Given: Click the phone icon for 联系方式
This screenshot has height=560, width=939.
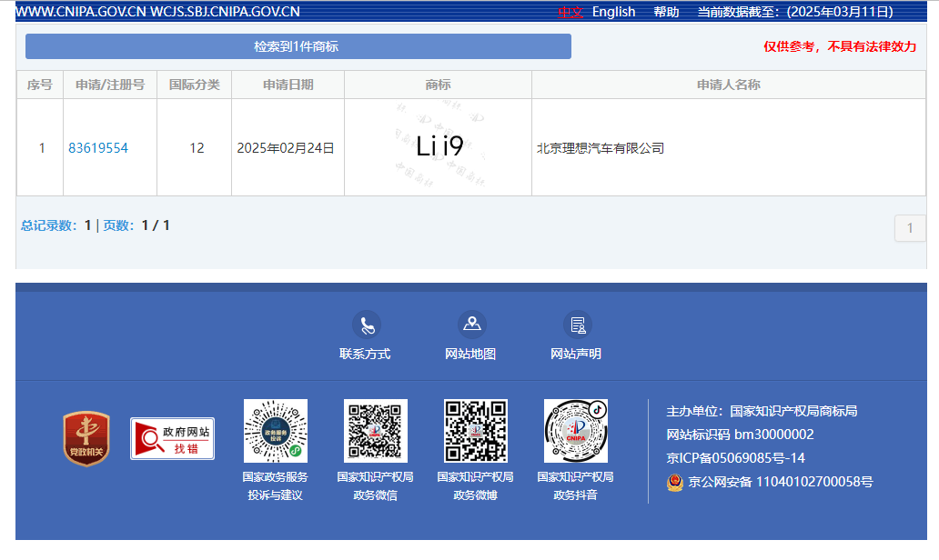Looking at the screenshot, I should point(366,325).
